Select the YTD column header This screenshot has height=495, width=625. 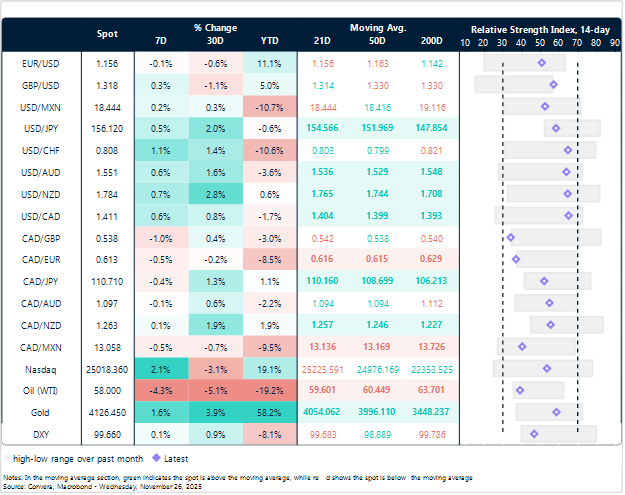point(270,43)
